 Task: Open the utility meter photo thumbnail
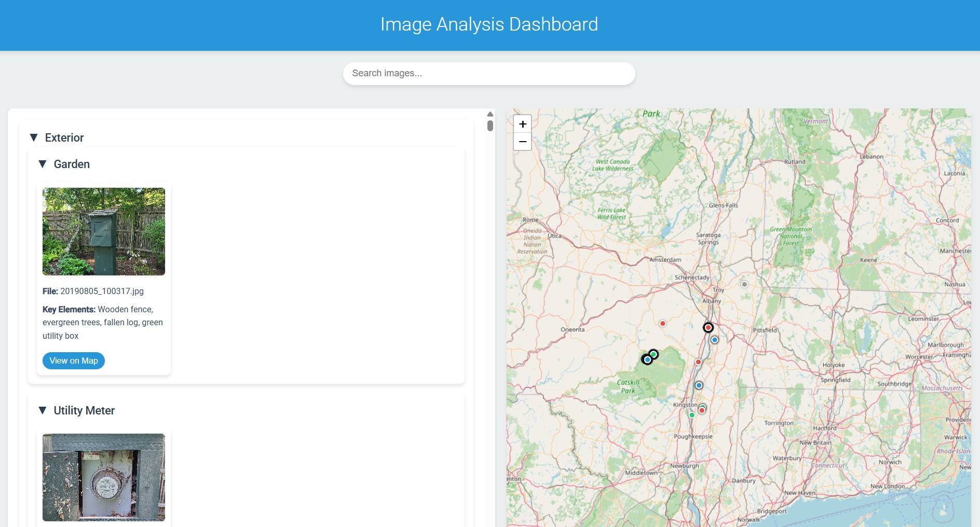click(104, 477)
